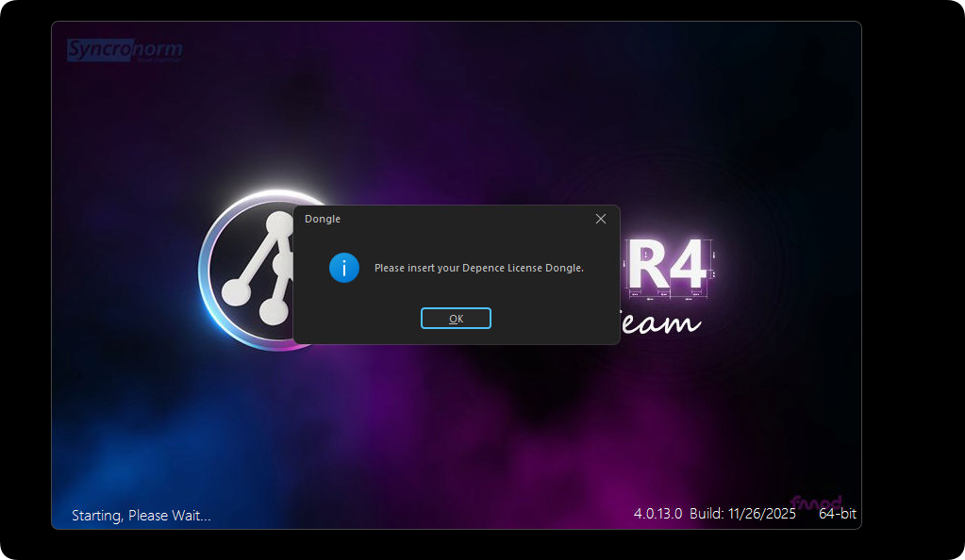965x560 pixels.
Task: Click the 'Starting, Please Wait...' status text
Action: click(141, 516)
